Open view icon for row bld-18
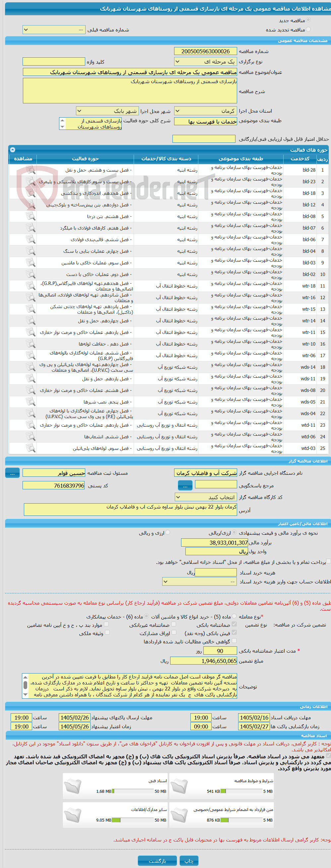This screenshot has width=331, height=868. click(x=31, y=193)
